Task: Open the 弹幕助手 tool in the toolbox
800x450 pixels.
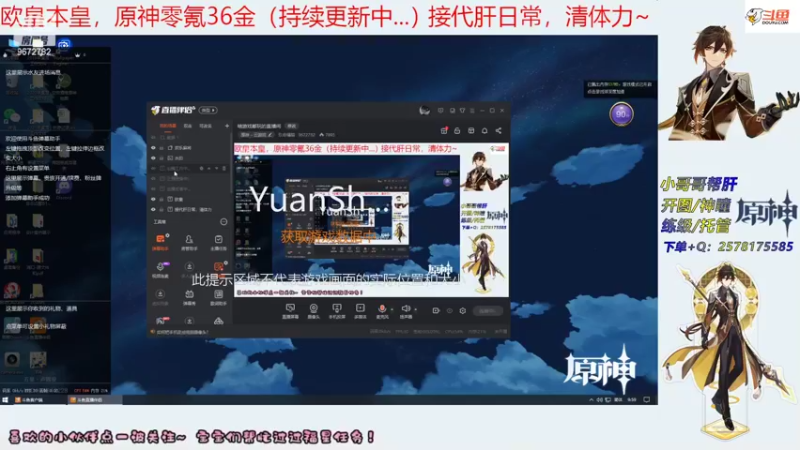Action: [x=160, y=240]
